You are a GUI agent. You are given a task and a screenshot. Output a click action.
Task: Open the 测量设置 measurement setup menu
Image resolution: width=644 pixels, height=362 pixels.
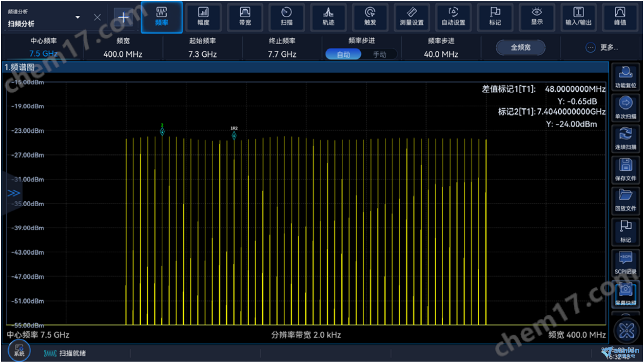coord(412,17)
